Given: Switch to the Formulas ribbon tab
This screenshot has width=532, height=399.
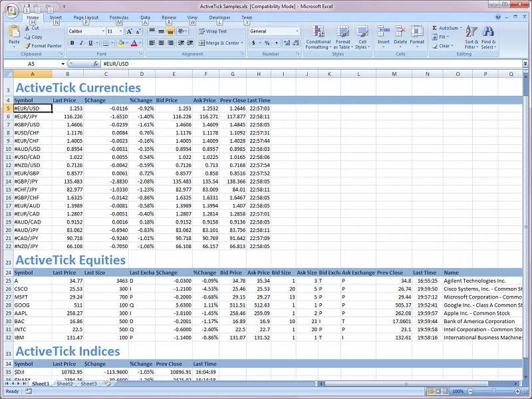Looking at the screenshot, I should [x=119, y=17].
